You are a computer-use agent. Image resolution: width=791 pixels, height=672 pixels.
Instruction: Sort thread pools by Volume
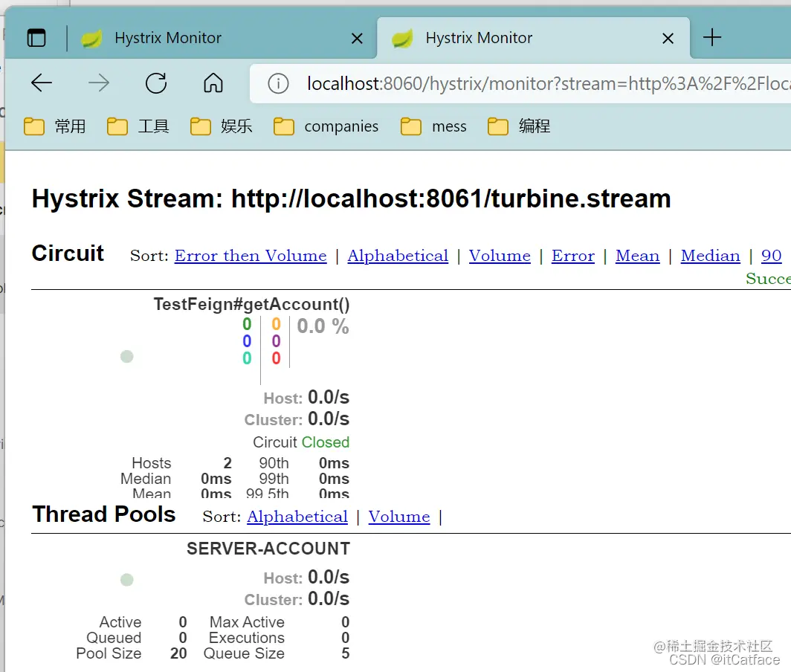coord(399,517)
